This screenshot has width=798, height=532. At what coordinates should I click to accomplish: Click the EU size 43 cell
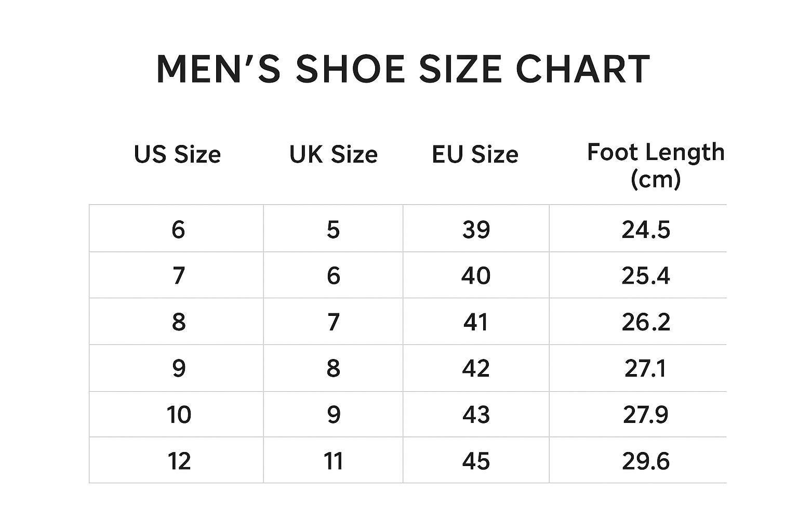coord(476,415)
